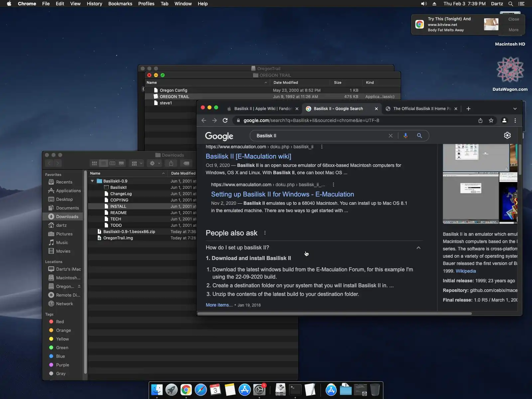The height and width of the screenshot is (399, 532).
Task: Open the action gear dropdown in Downloads
Action: tap(155, 163)
